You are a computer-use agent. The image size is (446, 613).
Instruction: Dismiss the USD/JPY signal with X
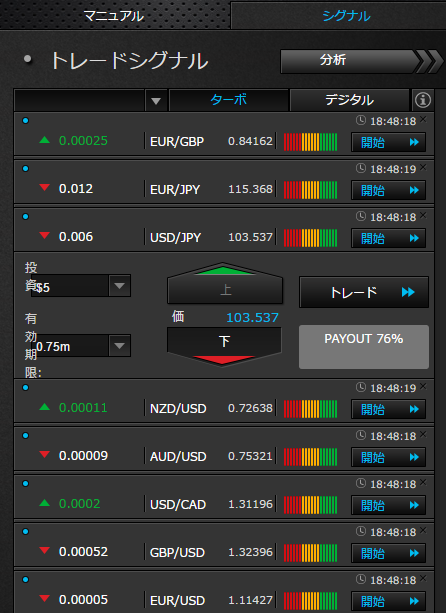tap(423, 215)
